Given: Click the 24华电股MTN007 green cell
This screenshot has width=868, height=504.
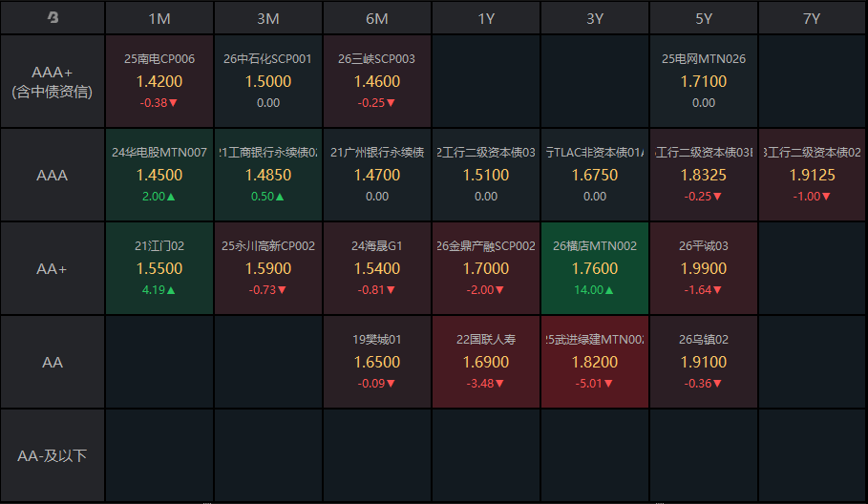Looking at the screenshot, I should click(x=159, y=175).
